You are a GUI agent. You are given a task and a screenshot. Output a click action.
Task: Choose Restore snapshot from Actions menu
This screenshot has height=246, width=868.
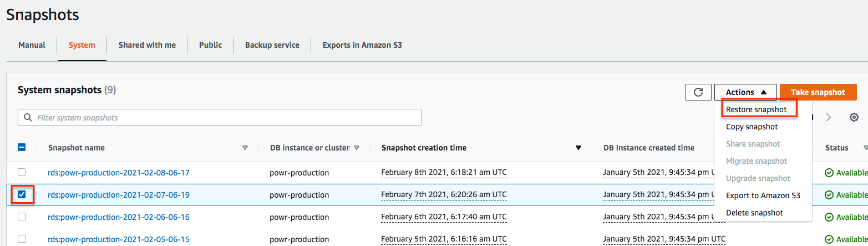tap(756, 109)
